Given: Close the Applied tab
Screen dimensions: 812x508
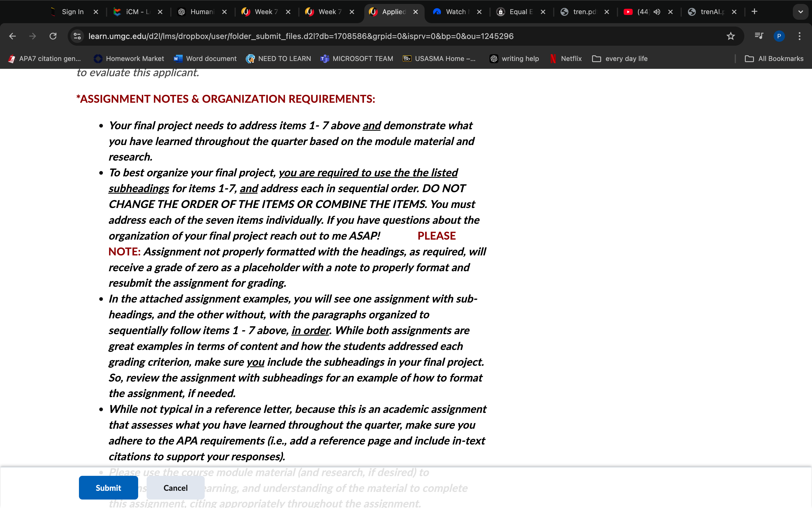Looking at the screenshot, I should 415,12.
